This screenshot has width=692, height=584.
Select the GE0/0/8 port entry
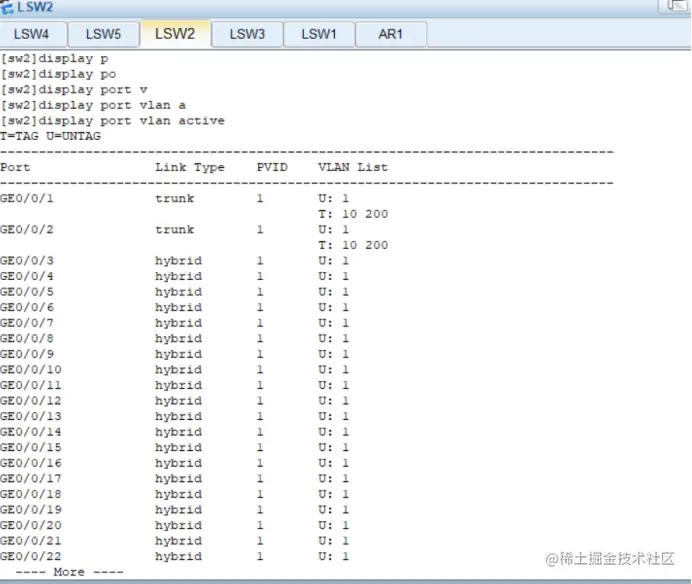[x=27, y=339]
